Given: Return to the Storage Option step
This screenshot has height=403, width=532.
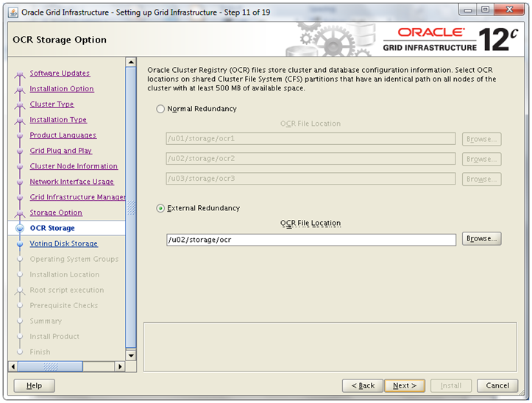Looking at the screenshot, I should [56, 213].
